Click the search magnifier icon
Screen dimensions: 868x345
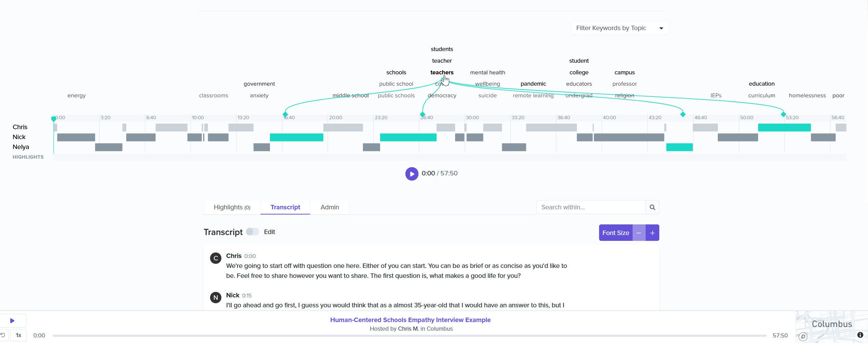click(652, 207)
